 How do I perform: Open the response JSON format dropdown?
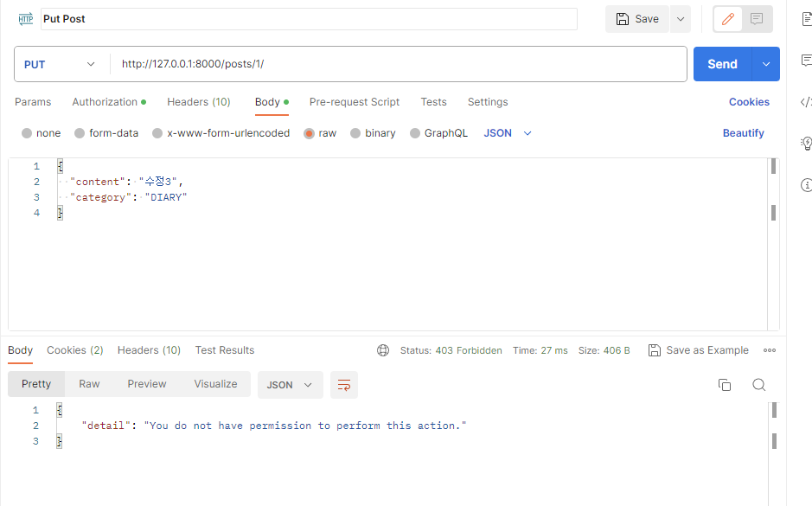click(290, 385)
